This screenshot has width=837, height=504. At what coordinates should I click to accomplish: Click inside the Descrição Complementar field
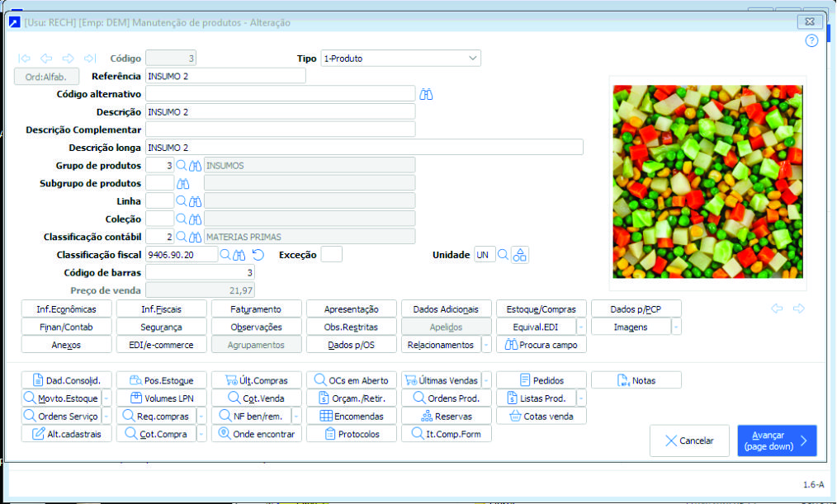(x=281, y=129)
